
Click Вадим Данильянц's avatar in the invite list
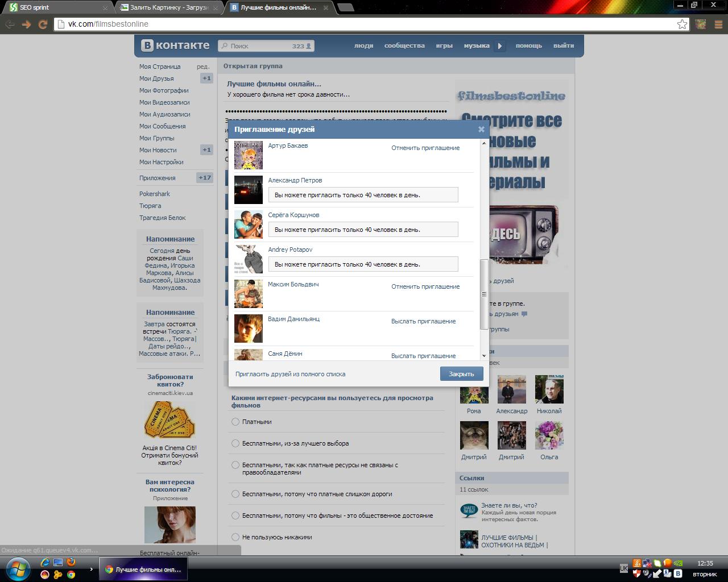pyautogui.click(x=249, y=329)
